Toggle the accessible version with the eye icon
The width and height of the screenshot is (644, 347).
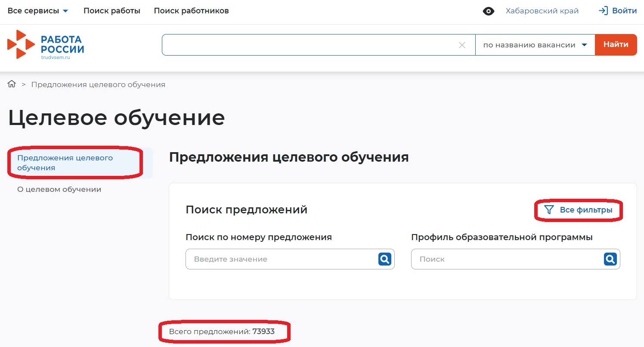(x=489, y=11)
